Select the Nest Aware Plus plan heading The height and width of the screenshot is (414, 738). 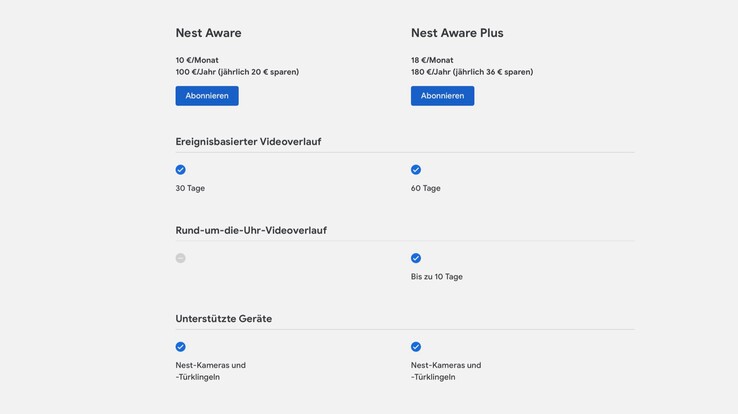[457, 33]
